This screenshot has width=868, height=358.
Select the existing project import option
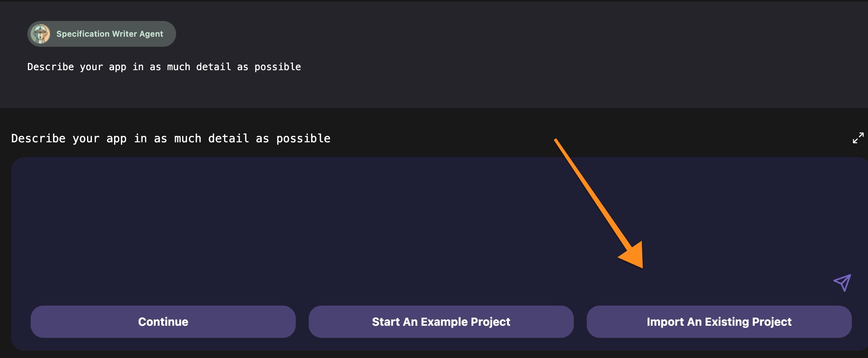point(719,322)
